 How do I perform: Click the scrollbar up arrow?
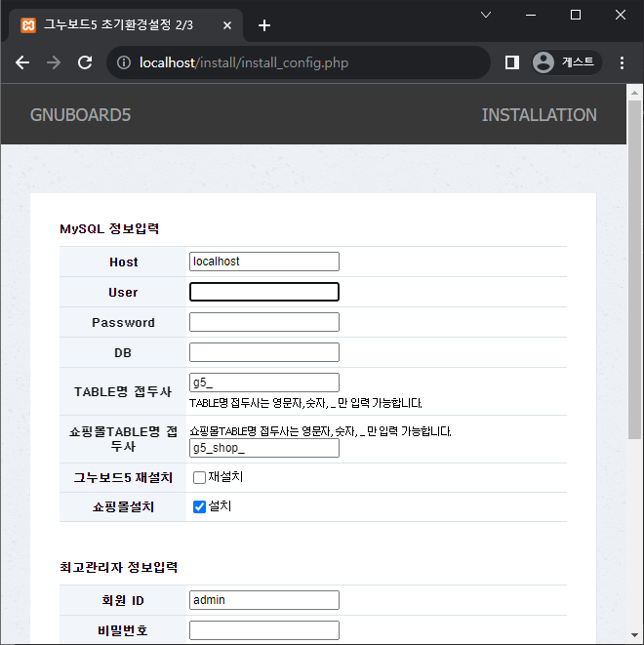click(x=634, y=93)
